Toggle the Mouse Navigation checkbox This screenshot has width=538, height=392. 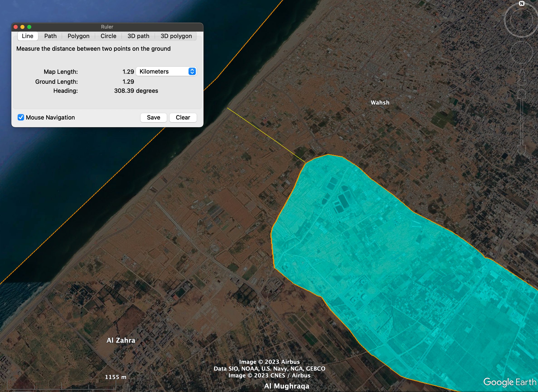(21, 117)
